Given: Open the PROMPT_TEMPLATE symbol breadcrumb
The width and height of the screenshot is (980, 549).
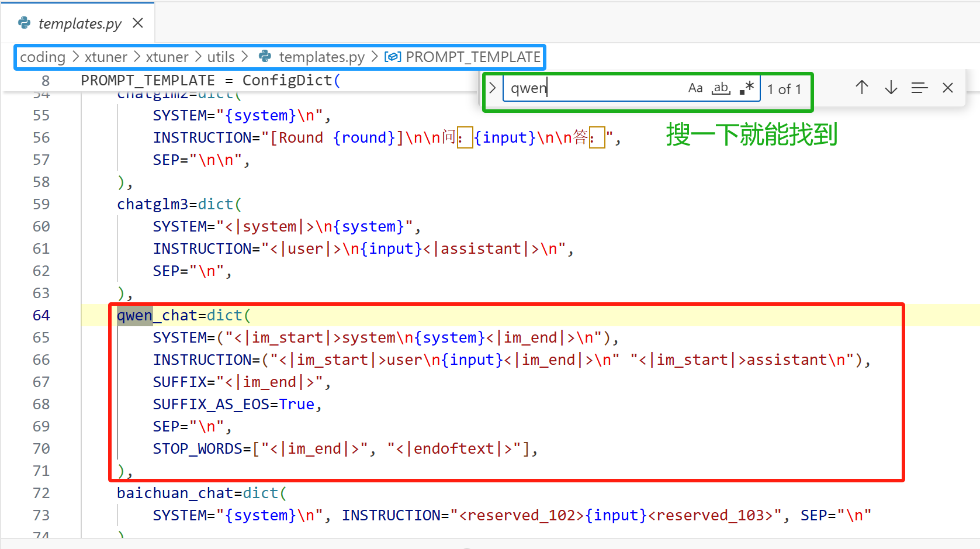Looking at the screenshot, I should pyautogui.click(x=473, y=57).
